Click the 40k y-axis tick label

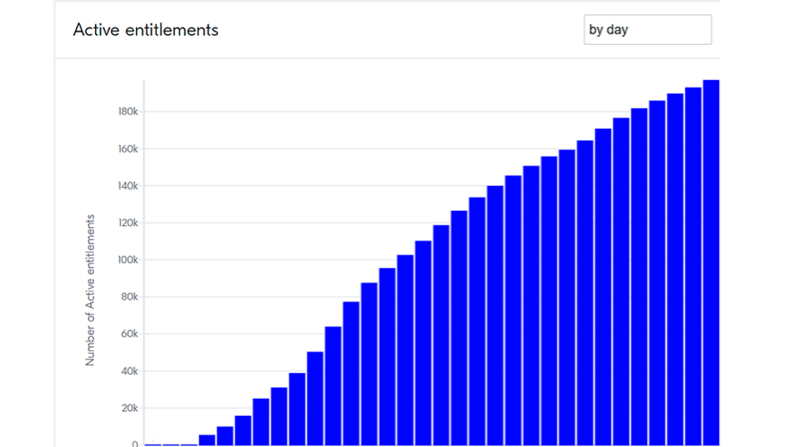(x=126, y=371)
